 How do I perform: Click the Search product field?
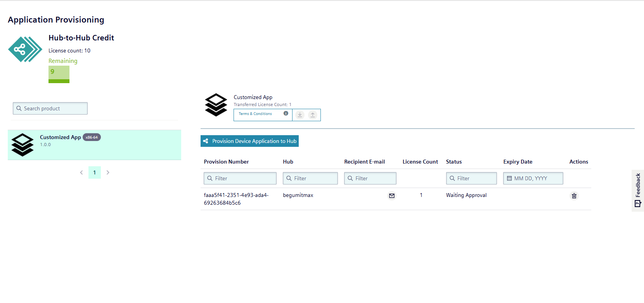pos(50,108)
